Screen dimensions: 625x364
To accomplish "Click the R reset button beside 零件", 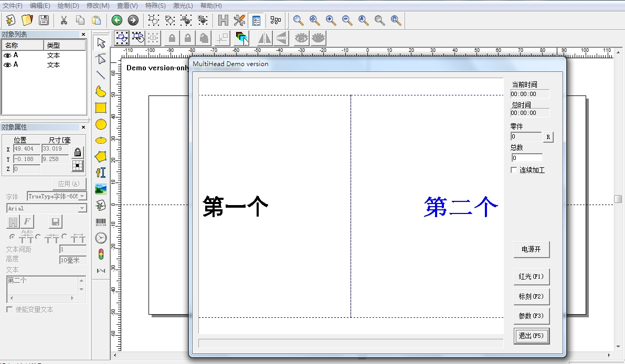I will (x=548, y=136).
